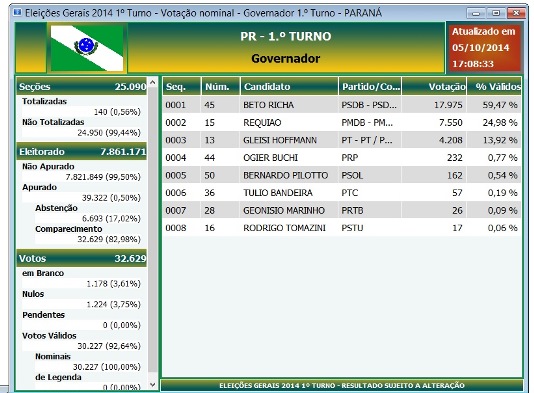This screenshot has width=534, height=393.
Task: Click the application icon in title bar
Action: point(17,13)
